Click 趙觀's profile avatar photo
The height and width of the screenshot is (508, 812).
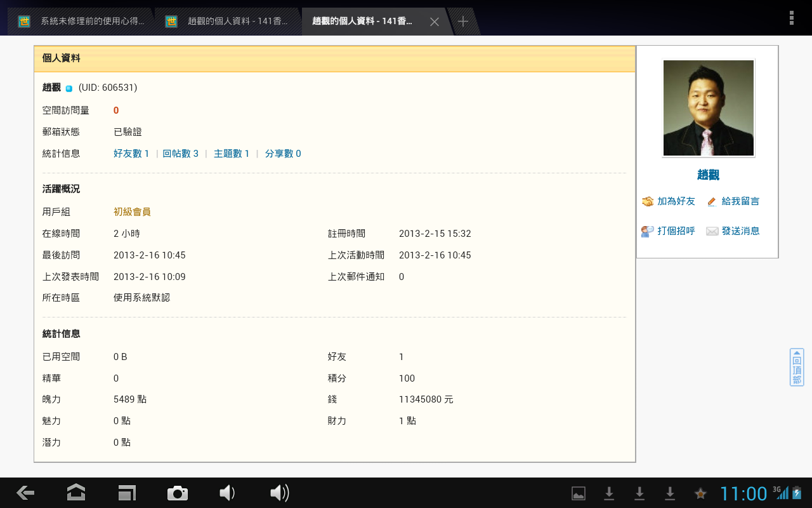tap(708, 107)
